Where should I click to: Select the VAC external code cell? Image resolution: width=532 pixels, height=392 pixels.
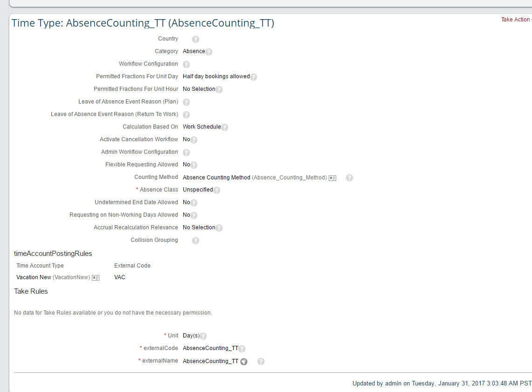[120, 277]
